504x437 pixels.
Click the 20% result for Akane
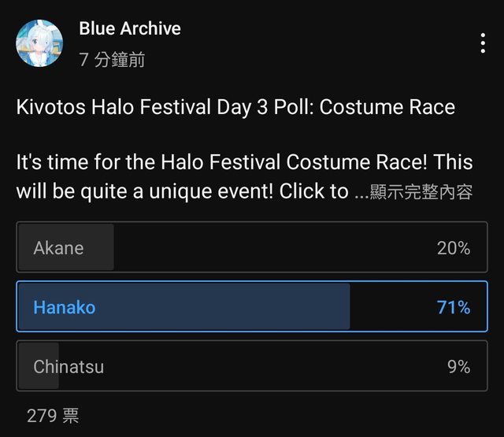click(454, 248)
